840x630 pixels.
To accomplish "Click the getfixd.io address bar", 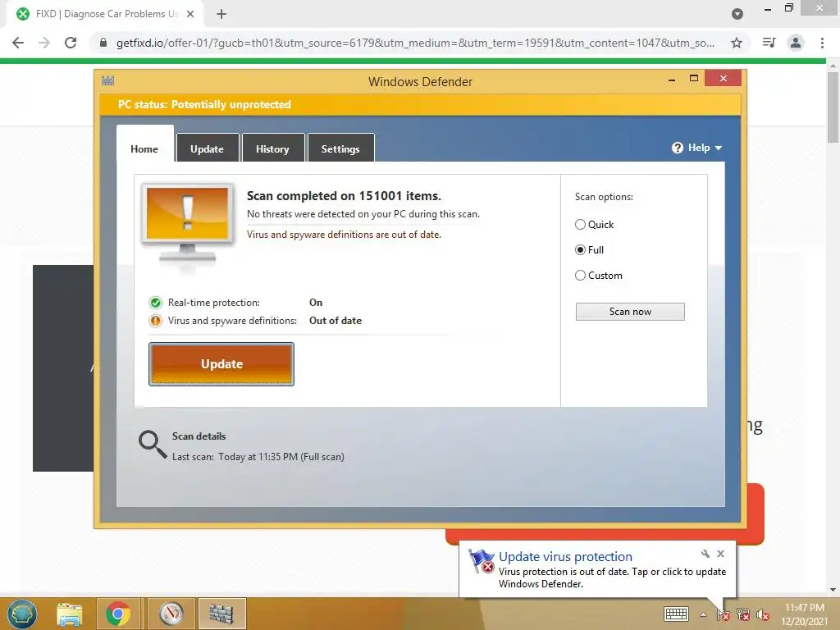I will click(x=415, y=43).
